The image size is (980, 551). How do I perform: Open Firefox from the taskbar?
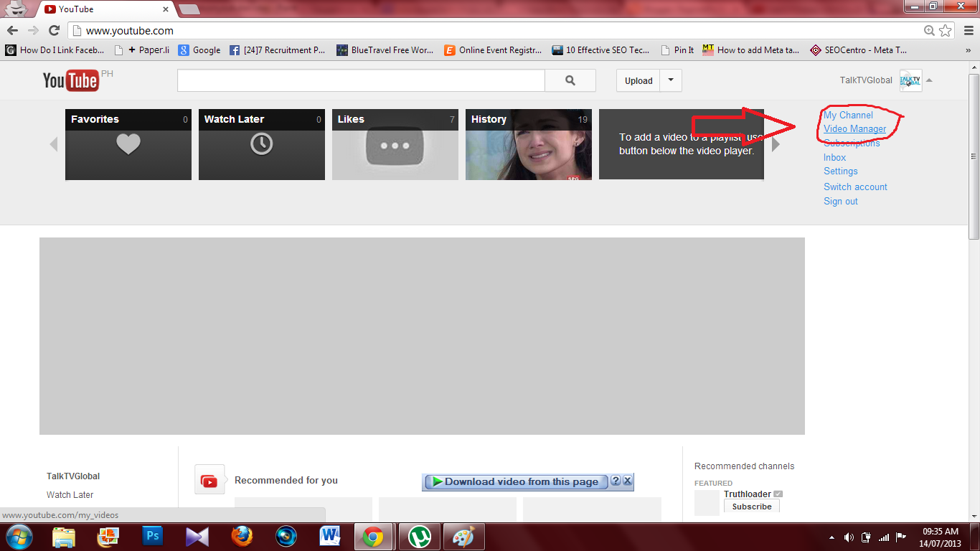pyautogui.click(x=242, y=537)
